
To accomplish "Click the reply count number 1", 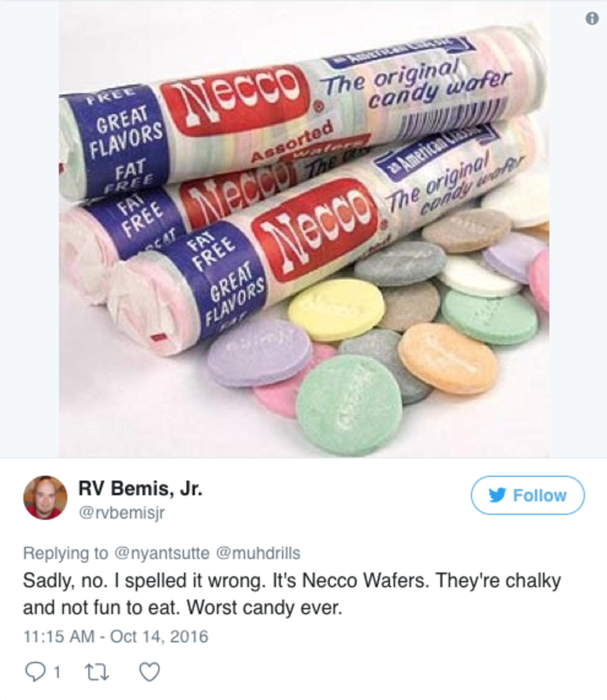I will coord(57,672).
